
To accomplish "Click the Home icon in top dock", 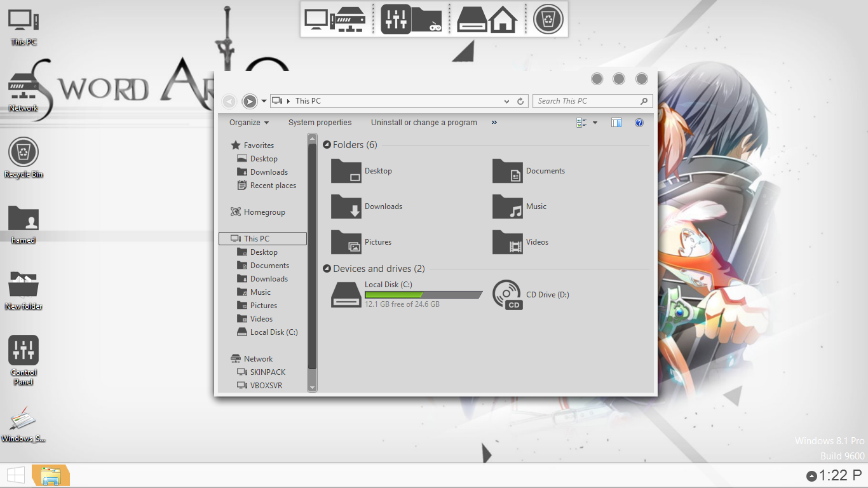I will 503,20.
